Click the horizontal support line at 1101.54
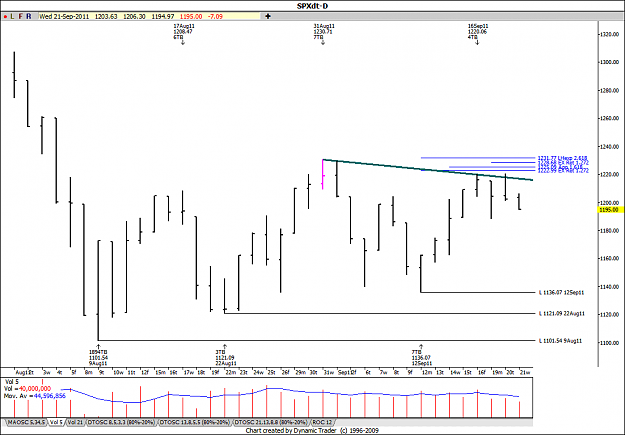Viewport: 625px width, 435px height. pyautogui.click(x=316, y=341)
